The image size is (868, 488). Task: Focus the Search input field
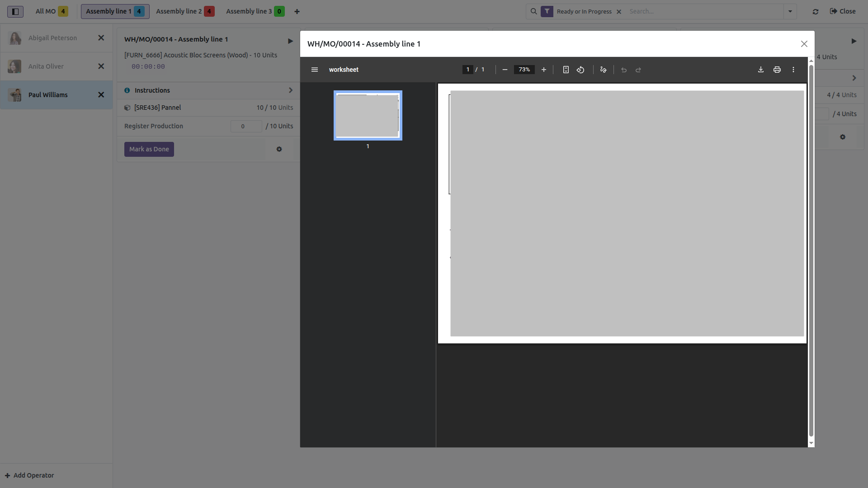click(x=704, y=11)
